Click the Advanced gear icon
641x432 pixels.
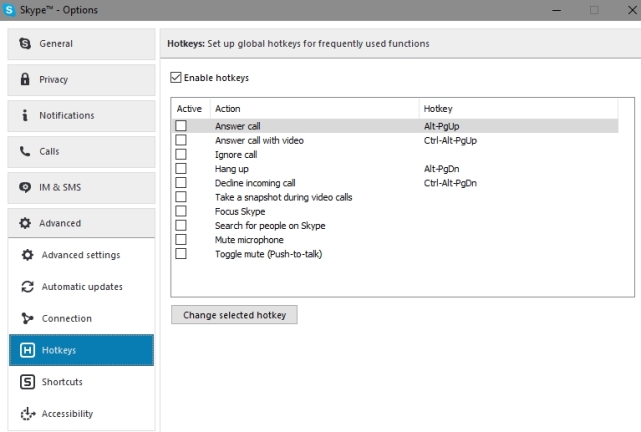click(25, 223)
